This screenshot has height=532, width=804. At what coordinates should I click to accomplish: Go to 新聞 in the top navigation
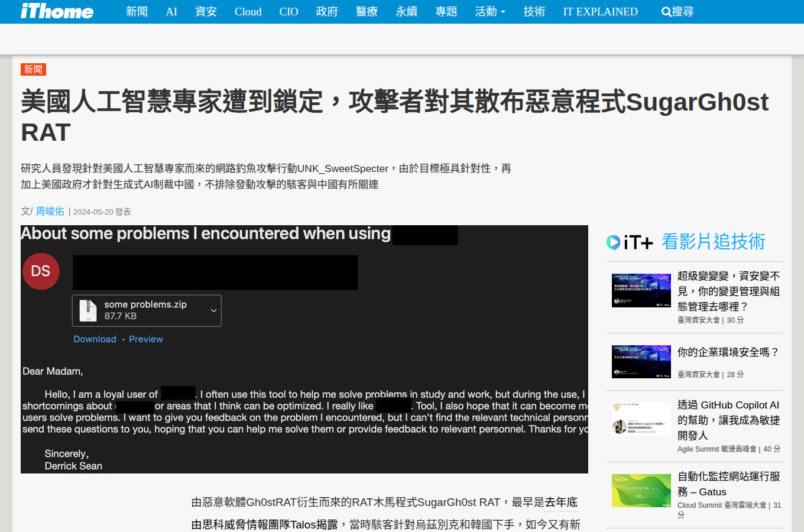tap(137, 12)
